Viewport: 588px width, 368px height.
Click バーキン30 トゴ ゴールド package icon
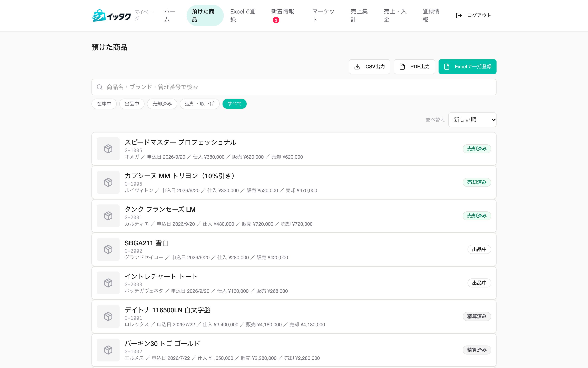(x=108, y=350)
